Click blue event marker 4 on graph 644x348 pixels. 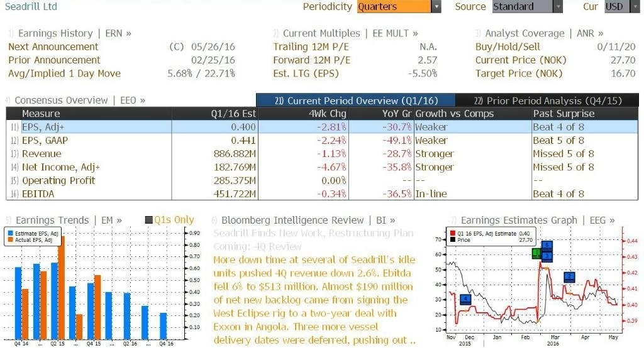pyautogui.click(x=465, y=299)
